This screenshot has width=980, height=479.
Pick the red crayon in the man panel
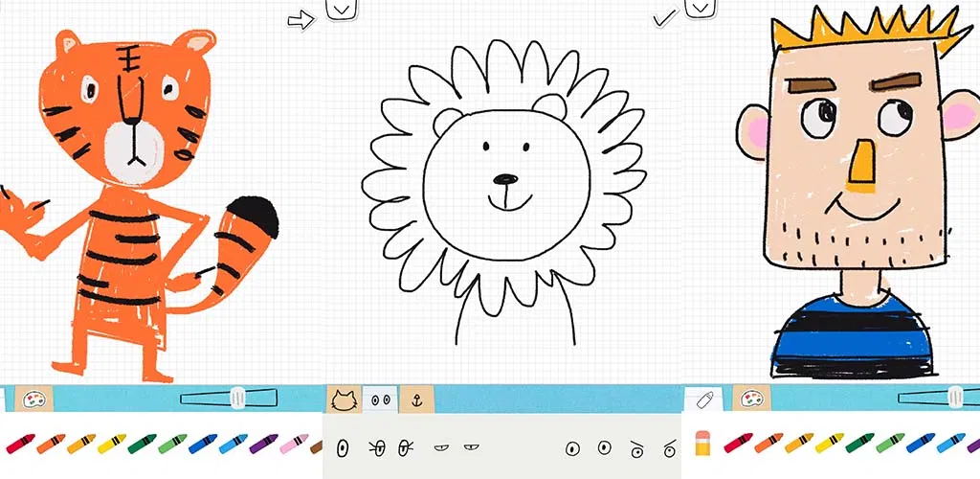[738, 443]
